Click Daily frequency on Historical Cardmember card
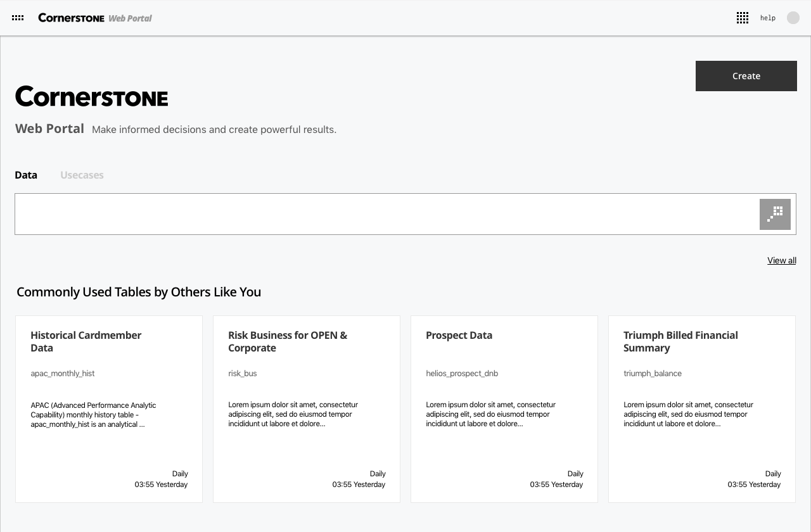Image resolution: width=811 pixels, height=532 pixels. (x=180, y=474)
